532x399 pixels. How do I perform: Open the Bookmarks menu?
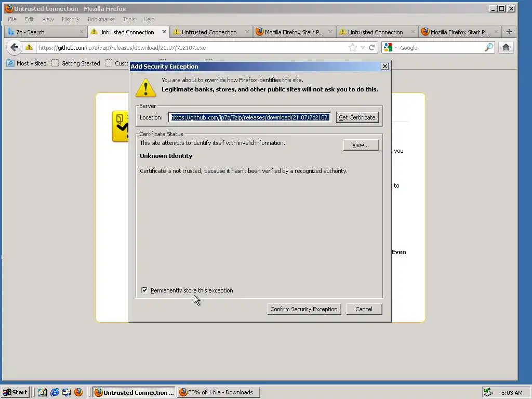tap(101, 19)
